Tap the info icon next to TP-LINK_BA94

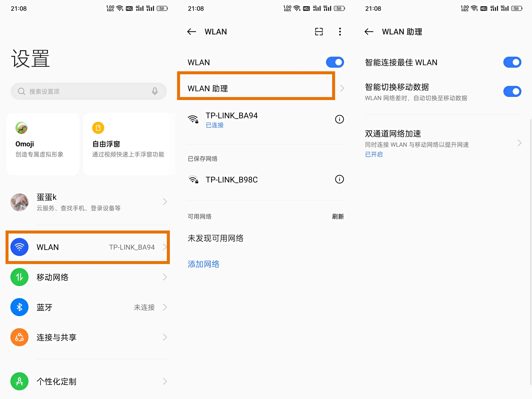[x=339, y=119]
